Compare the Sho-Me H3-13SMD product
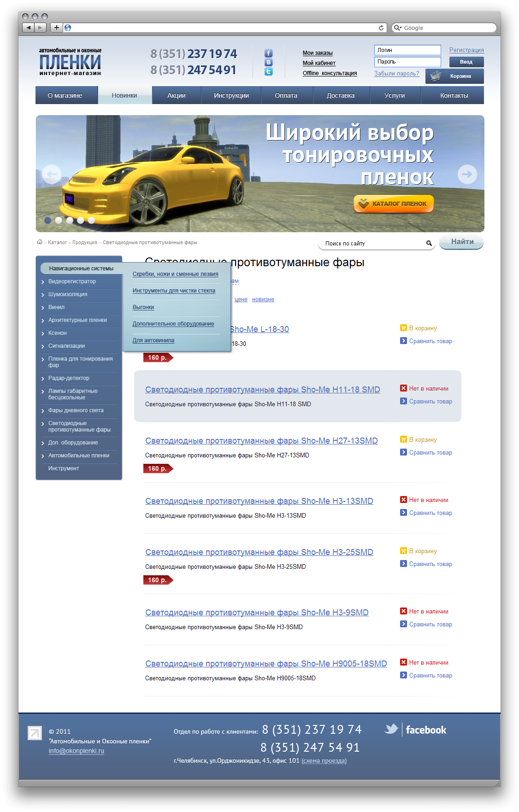The width and height of the screenshot is (519, 812). [426, 513]
